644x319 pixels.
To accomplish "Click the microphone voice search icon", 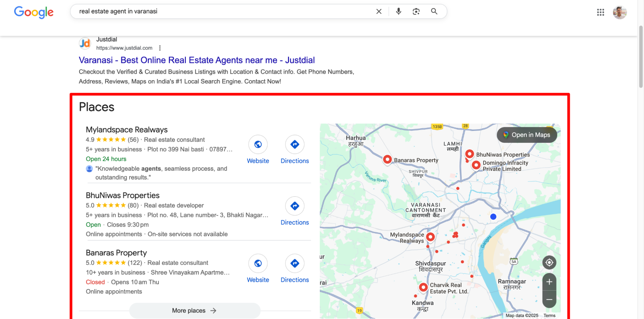I will click(x=399, y=11).
